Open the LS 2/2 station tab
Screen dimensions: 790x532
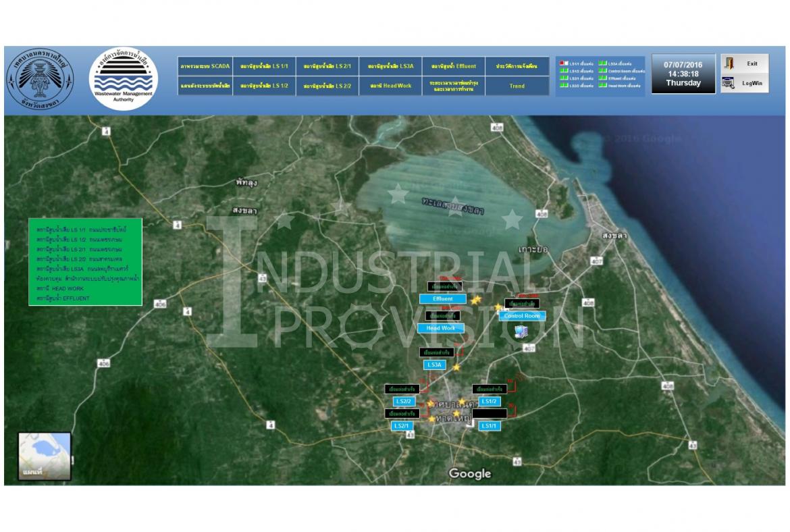coord(327,86)
